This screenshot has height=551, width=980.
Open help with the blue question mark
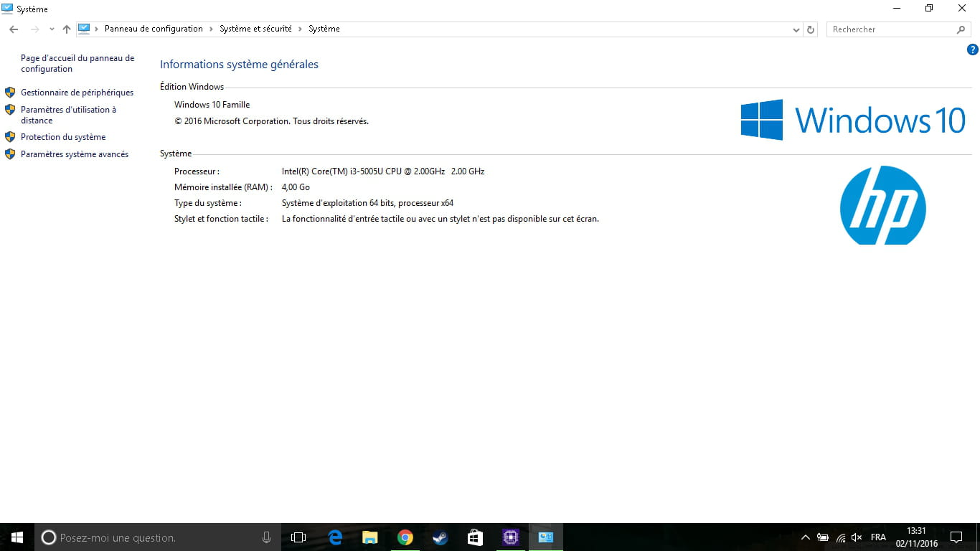click(973, 50)
